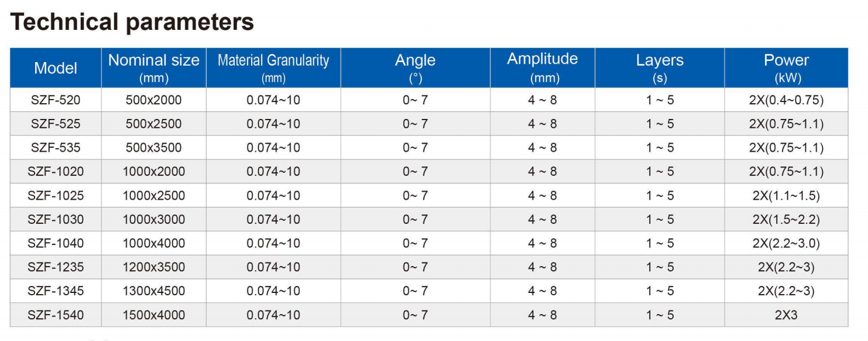Image resolution: width=868 pixels, height=341 pixels.
Task: Click the 2X3 power cell
Action: pos(787,315)
